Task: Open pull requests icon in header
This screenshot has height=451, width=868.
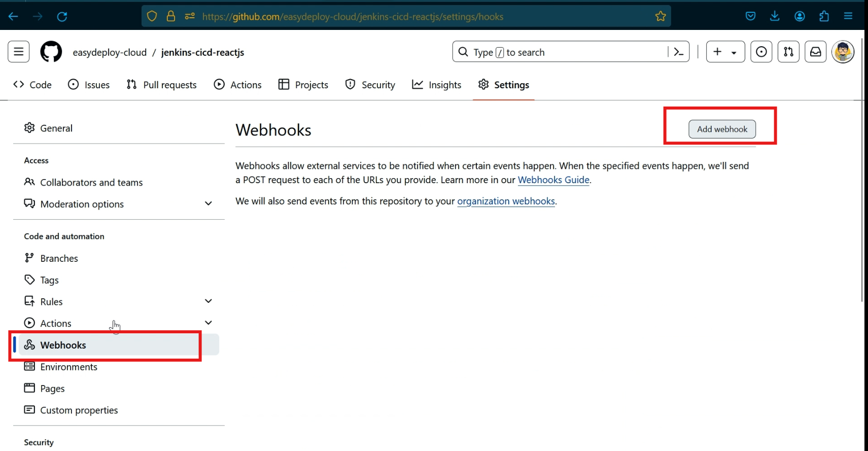Action: pos(788,52)
